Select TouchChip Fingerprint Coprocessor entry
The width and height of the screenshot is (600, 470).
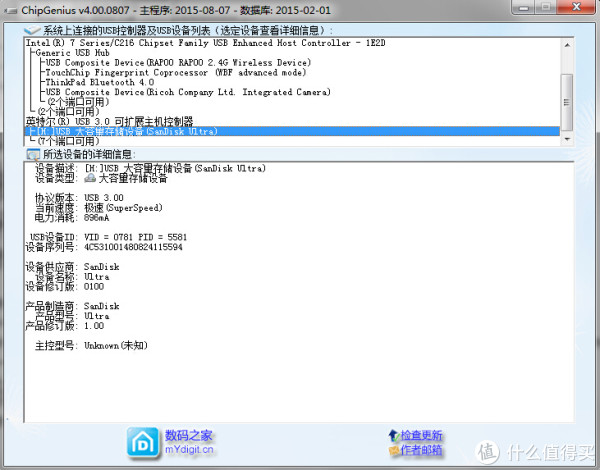[176, 72]
